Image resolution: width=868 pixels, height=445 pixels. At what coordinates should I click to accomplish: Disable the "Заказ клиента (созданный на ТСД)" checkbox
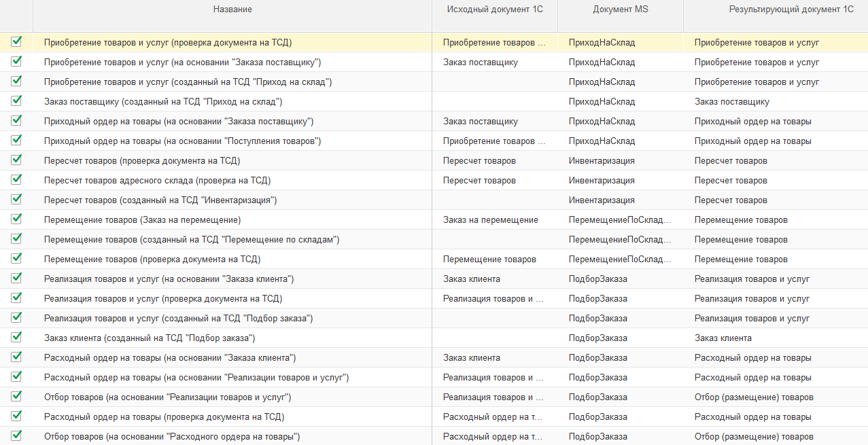(16, 338)
